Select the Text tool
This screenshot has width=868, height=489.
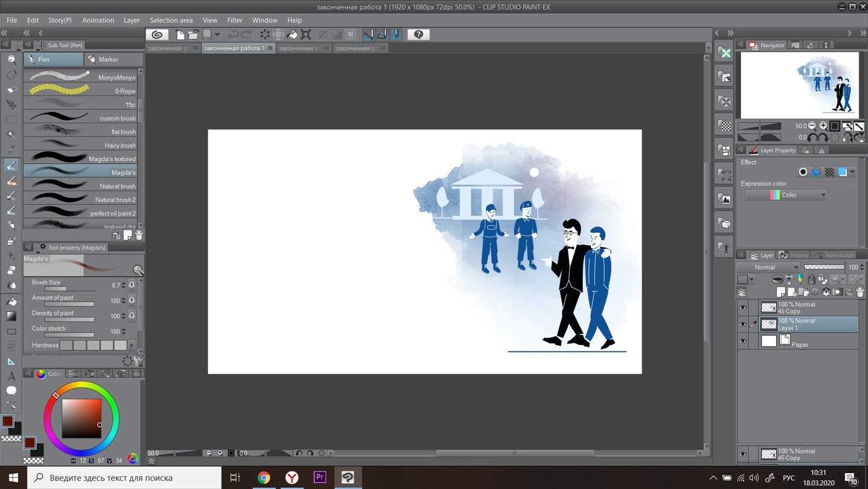pos(11,376)
